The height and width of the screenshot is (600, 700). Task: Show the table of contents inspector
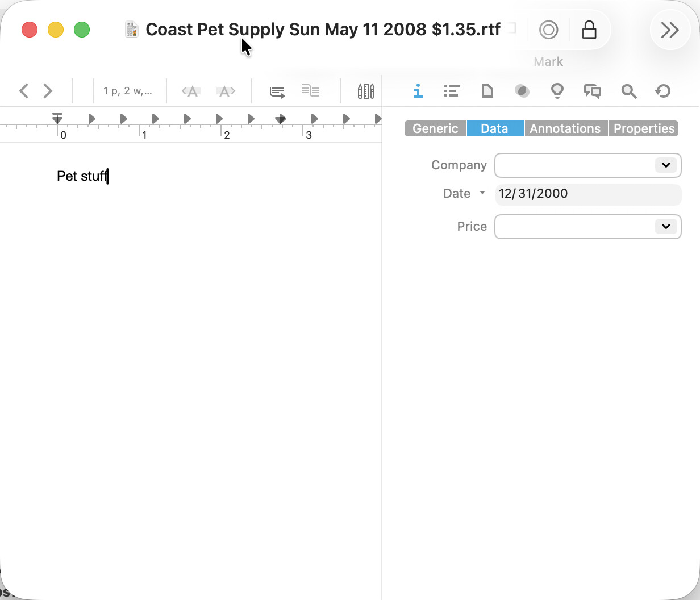[452, 91]
